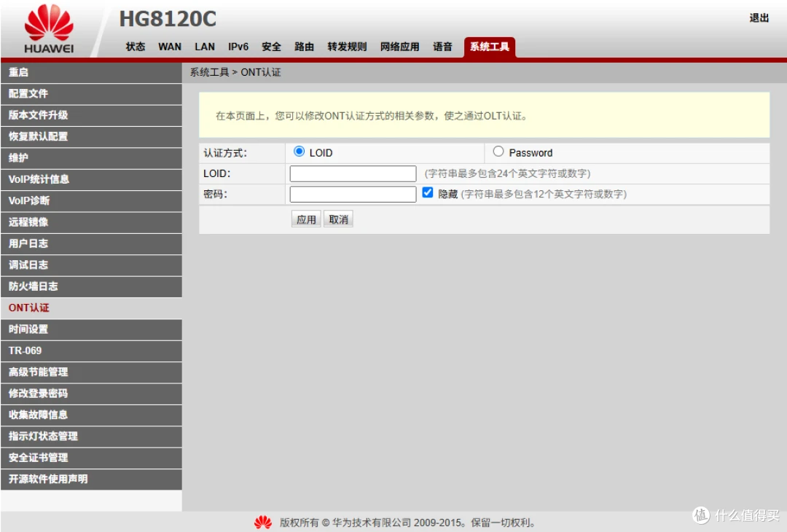Click the 系统工具 > ONT认证 breadcrumb text
The height and width of the screenshot is (532, 787).
[235, 72]
